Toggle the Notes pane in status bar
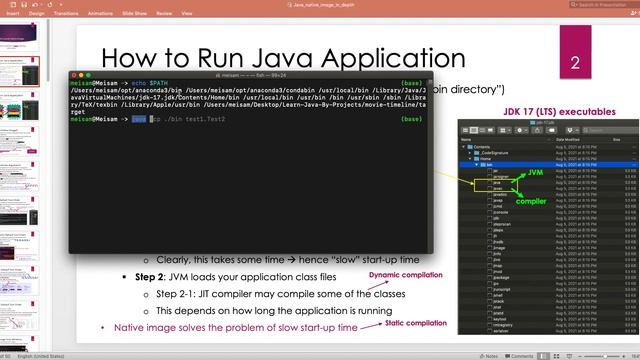Image resolution: width=640 pixels, height=360 pixels. tap(489, 356)
